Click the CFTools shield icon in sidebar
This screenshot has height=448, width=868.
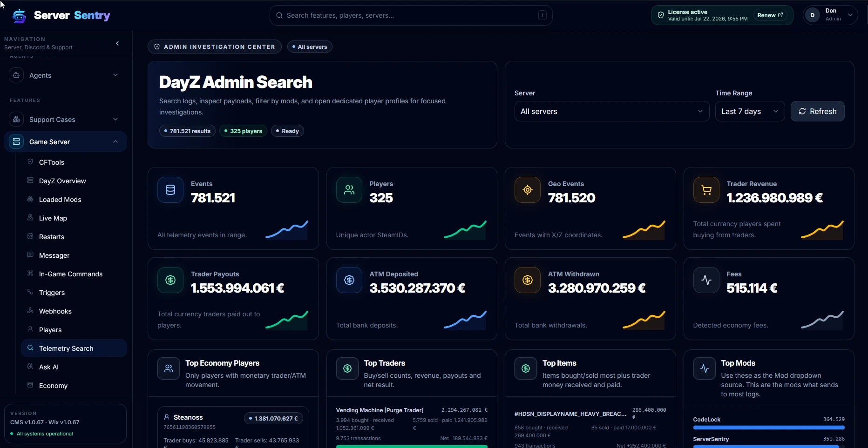point(30,162)
